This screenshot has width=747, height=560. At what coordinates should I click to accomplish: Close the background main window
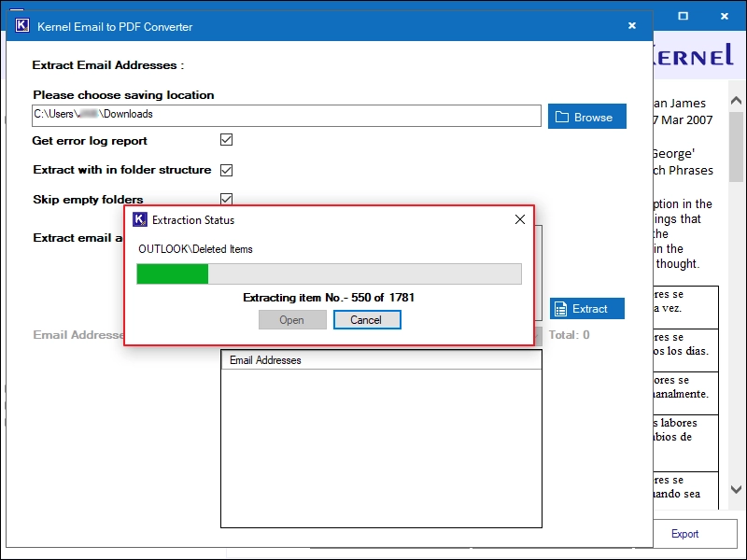pos(725,16)
